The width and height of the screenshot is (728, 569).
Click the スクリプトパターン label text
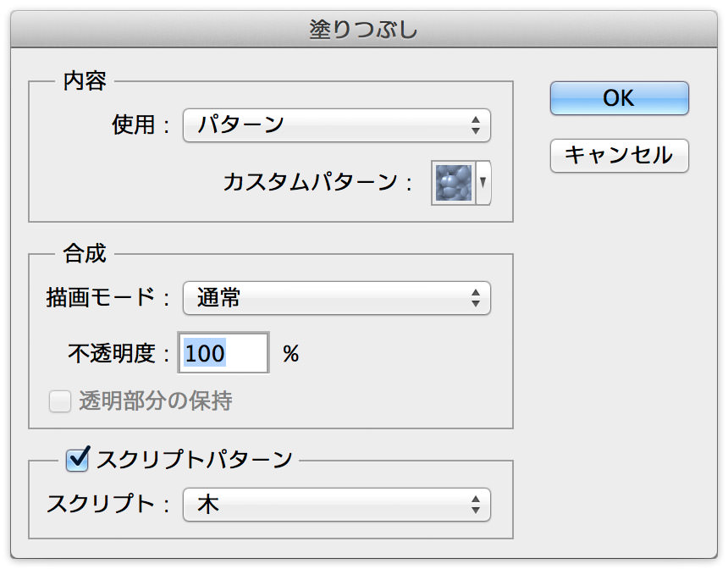tap(195, 460)
